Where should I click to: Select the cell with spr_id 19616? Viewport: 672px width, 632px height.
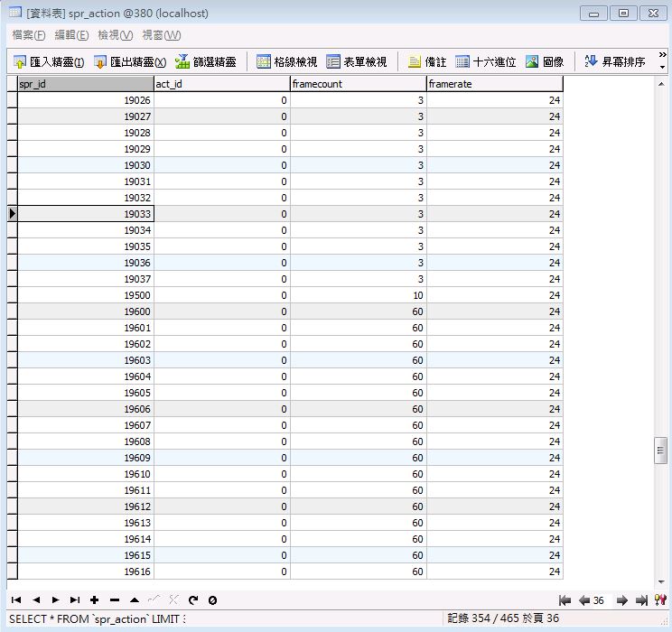tap(86, 572)
